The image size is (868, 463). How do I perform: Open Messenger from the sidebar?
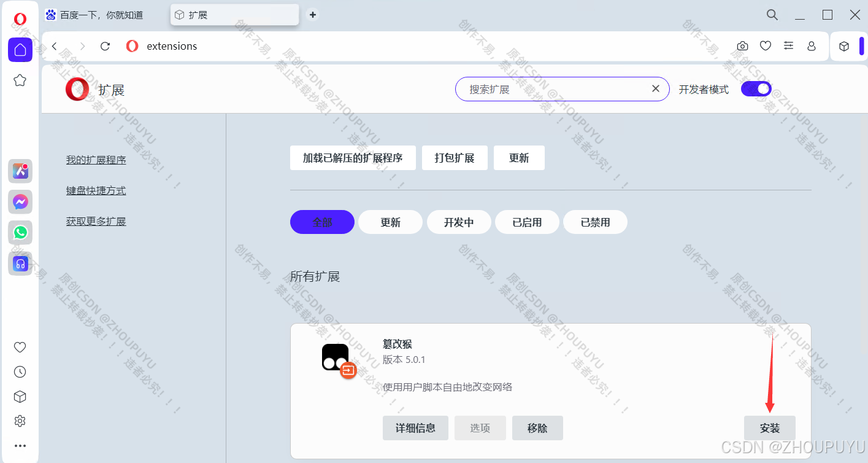(x=20, y=202)
